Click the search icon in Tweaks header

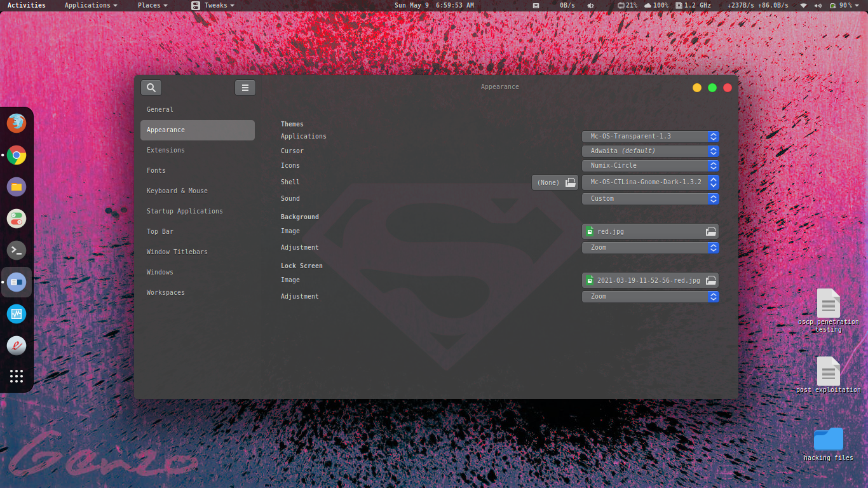coord(151,88)
